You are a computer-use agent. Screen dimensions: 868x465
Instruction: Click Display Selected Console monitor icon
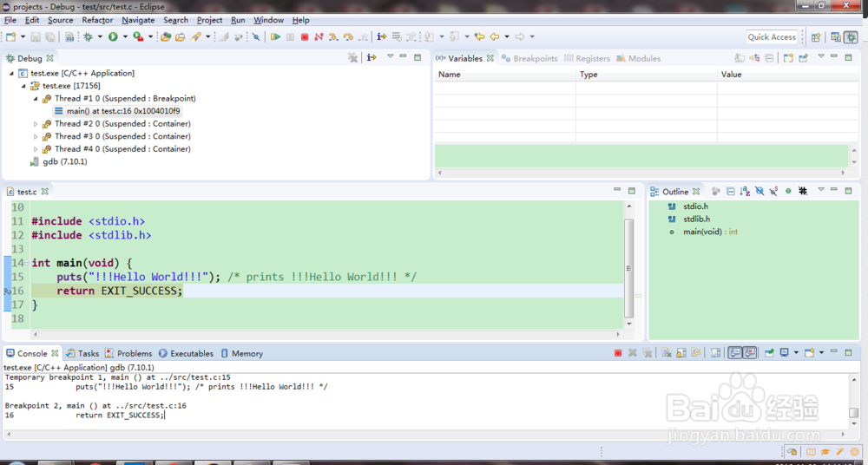coord(785,352)
